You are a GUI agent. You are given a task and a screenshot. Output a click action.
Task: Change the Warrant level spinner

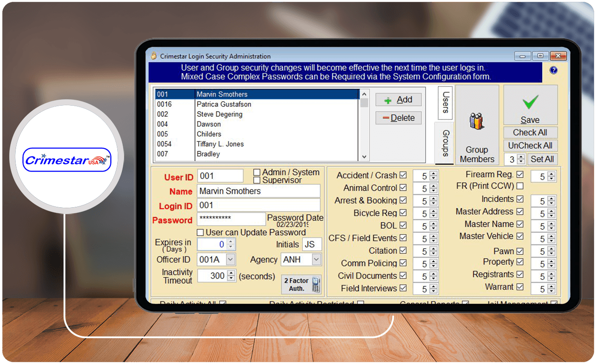pos(551,290)
